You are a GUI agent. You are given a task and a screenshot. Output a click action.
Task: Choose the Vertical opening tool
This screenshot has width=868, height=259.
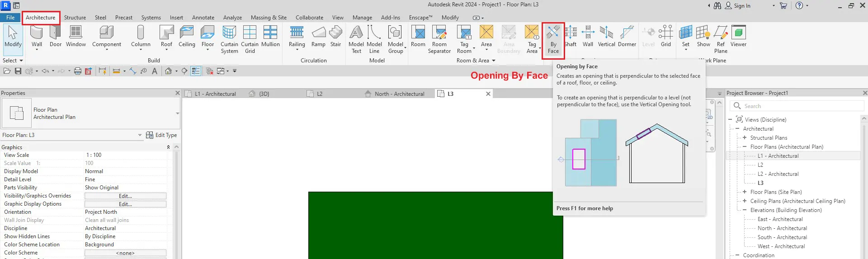(606, 36)
